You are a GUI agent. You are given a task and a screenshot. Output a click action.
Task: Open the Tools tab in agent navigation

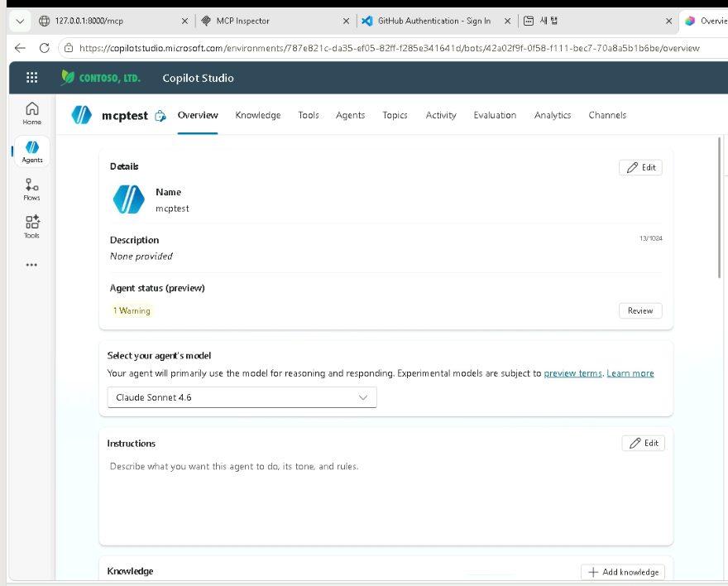[x=309, y=115]
